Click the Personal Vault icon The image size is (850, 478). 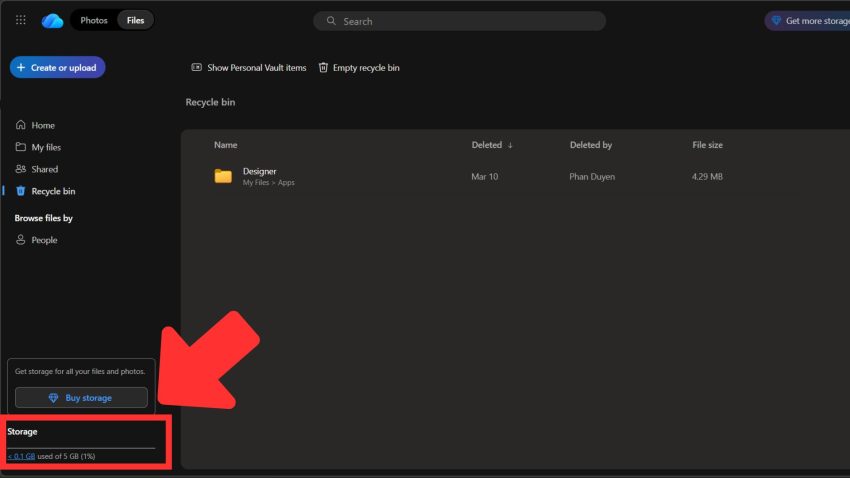click(196, 67)
